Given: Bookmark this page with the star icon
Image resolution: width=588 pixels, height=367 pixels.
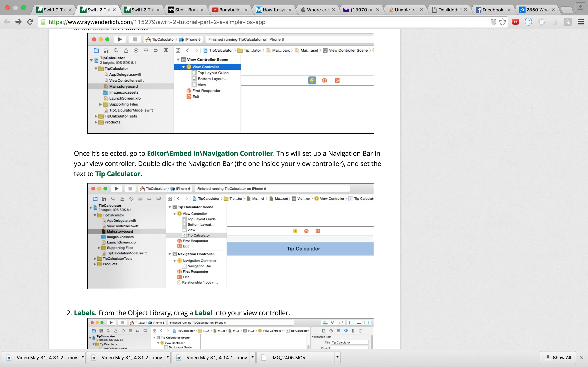Looking at the screenshot, I should pos(502,22).
